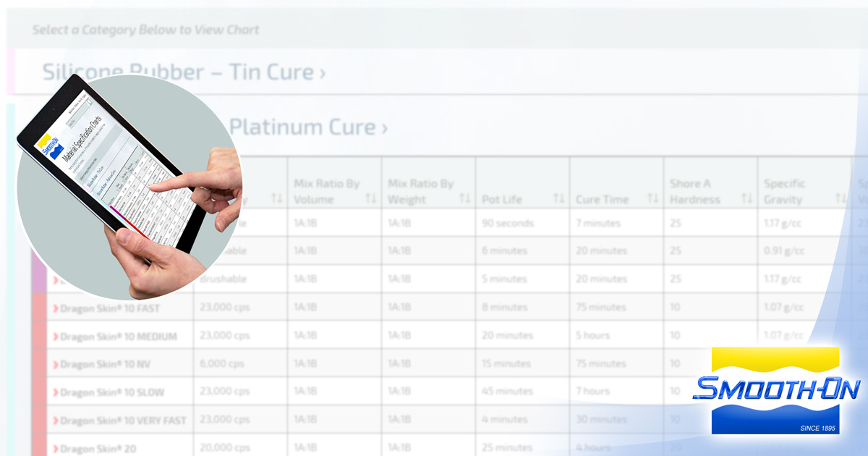Expand Silicone Rubber – Tin Cure category
Screen dimensions: 868x456
point(184,72)
